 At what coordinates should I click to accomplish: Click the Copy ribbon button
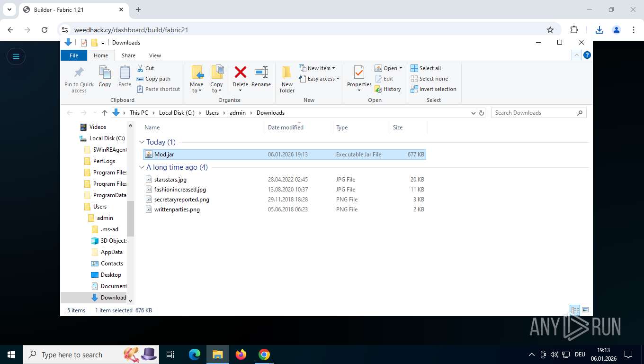(105, 77)
